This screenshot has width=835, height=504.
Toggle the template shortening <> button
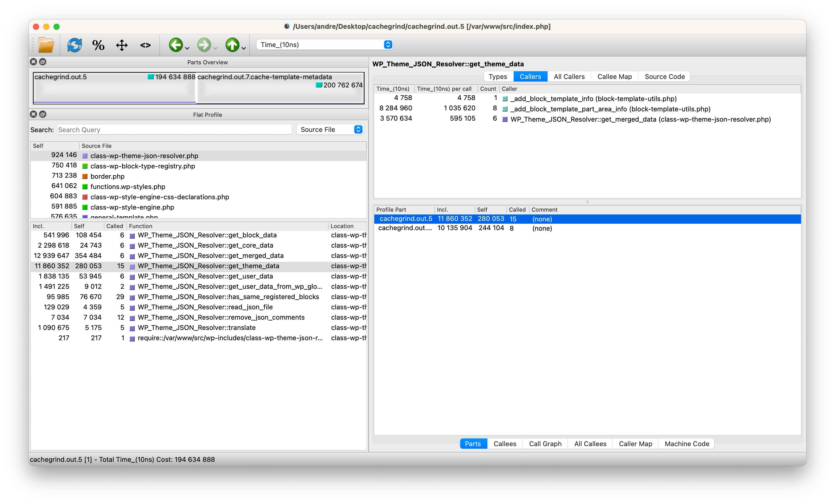(x=146, y=45)
